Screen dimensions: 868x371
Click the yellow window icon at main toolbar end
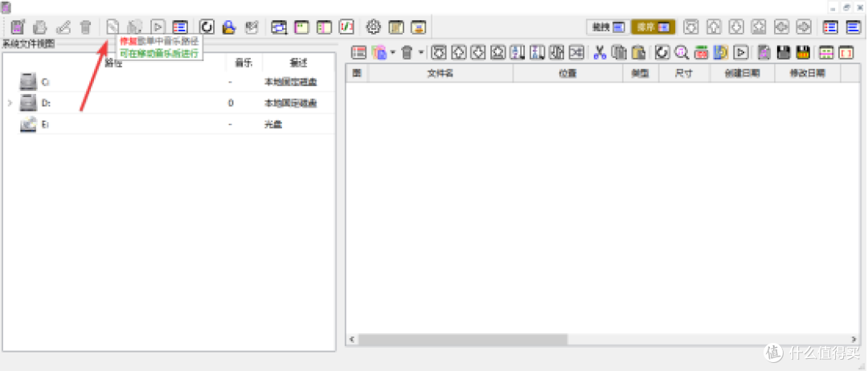(419, 26)
